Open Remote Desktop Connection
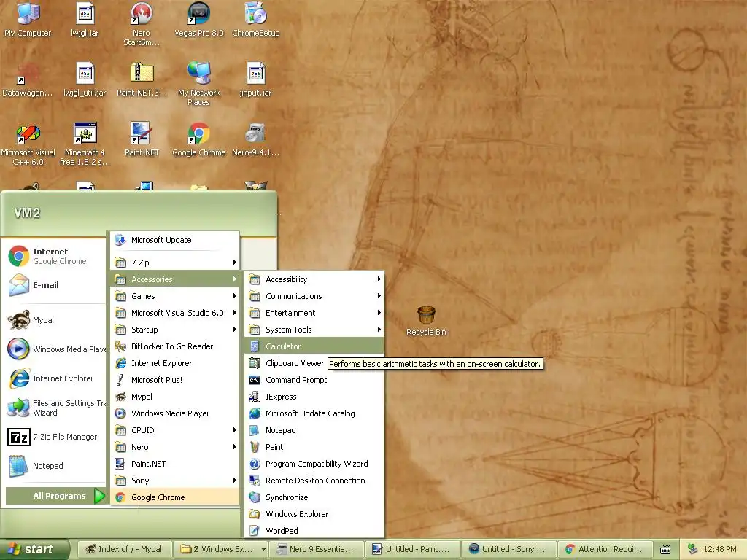This screenshot has width=747, height=560. 314,481
